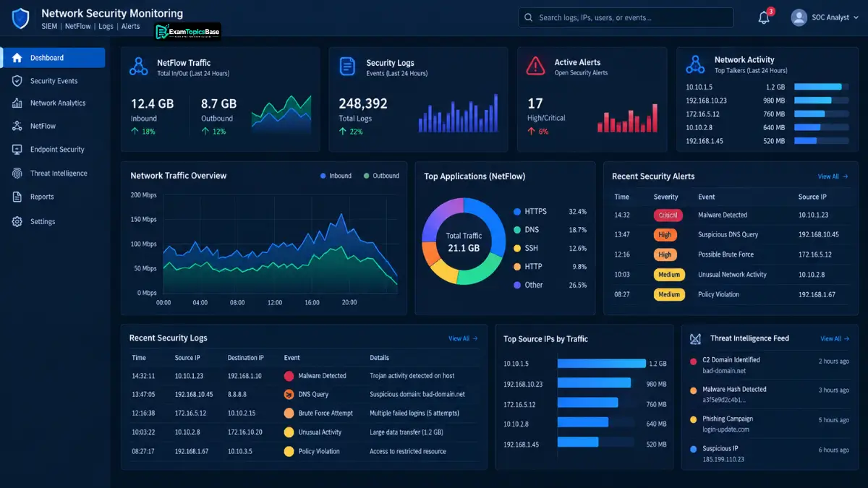The height and width of the screenshot is (488, 868).
Task: View All threat intelligence feed items
Action: 835,338
